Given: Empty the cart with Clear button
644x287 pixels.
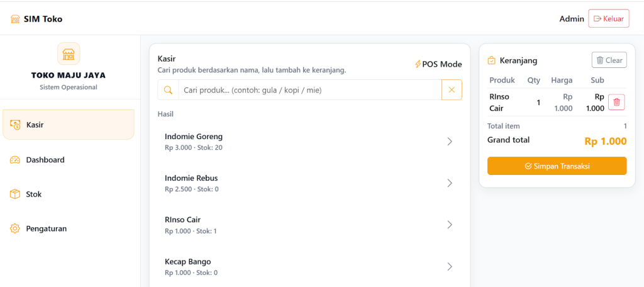Looking at the screenshot, I should tap(609, 60).
